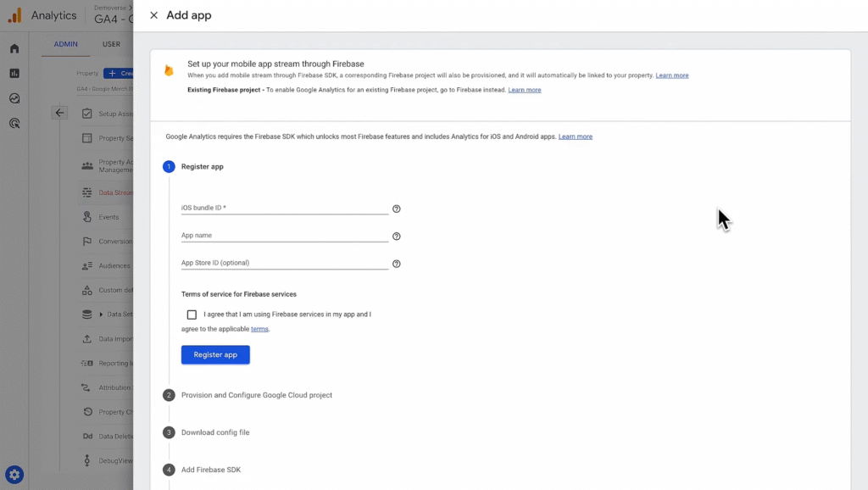Click the Firebase flame icon
868x490 pixels.
(169, 70)
